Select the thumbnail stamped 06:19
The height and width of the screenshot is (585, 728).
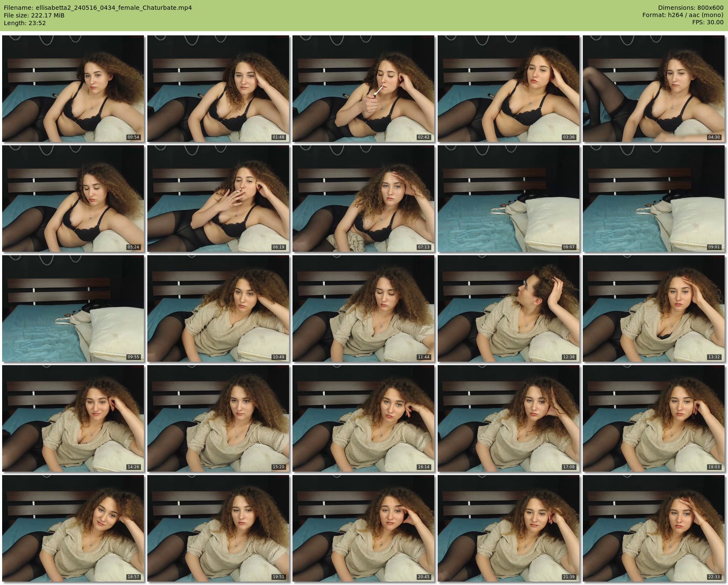coord(218,199)
